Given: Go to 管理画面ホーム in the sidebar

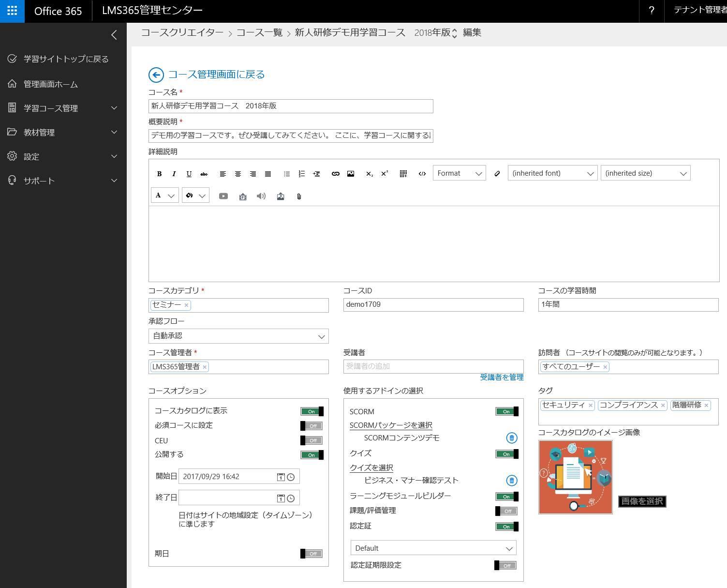Looking at the screenshot, I should [x=51, y=84].
